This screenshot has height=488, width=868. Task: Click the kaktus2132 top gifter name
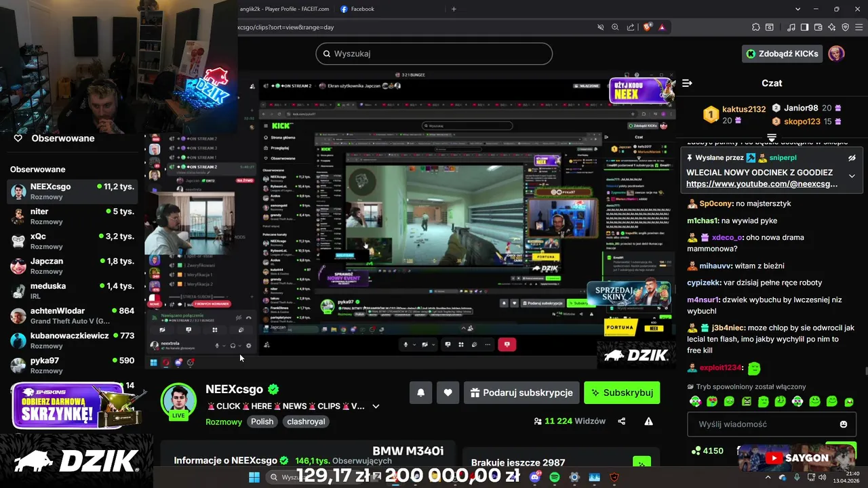pyautogui.click(x=744, y=109)
